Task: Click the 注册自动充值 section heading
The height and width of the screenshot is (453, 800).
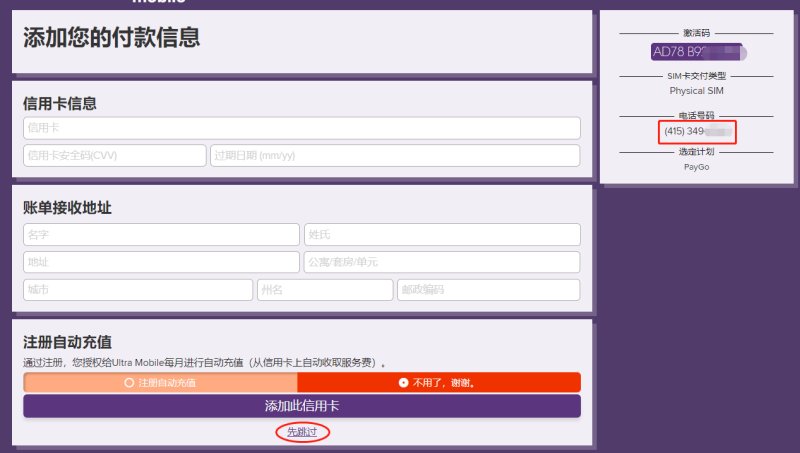Action: 67,342
